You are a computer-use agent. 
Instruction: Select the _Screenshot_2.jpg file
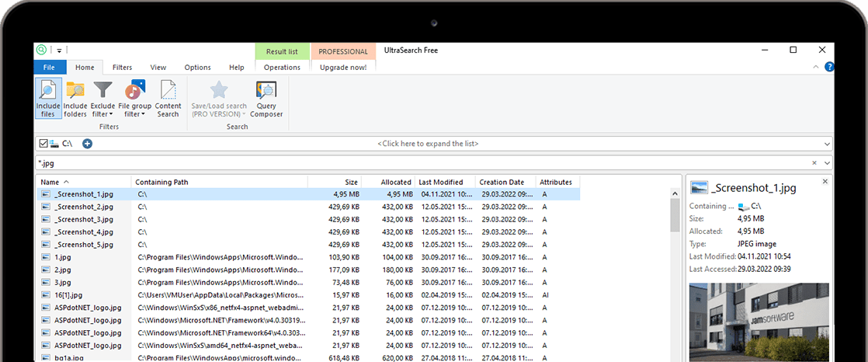pos(84,207)
